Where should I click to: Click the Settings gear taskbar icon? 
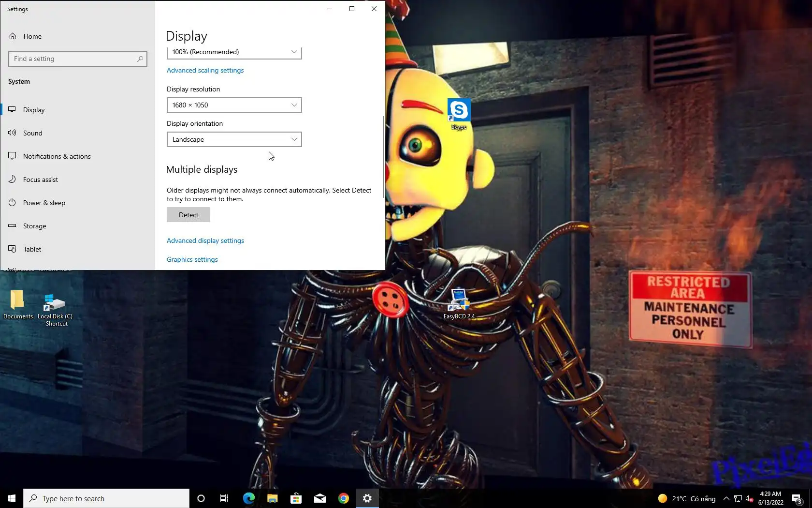point(367,498)
